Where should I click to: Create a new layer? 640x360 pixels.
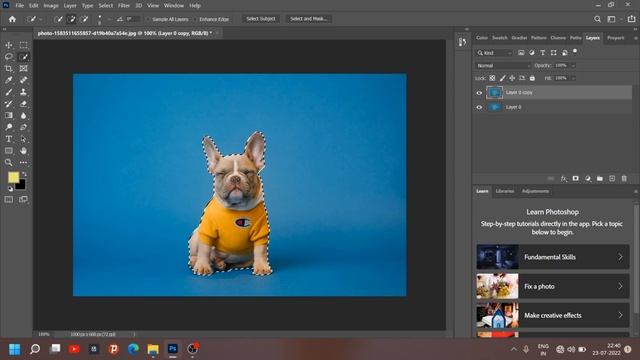[612, 179]
